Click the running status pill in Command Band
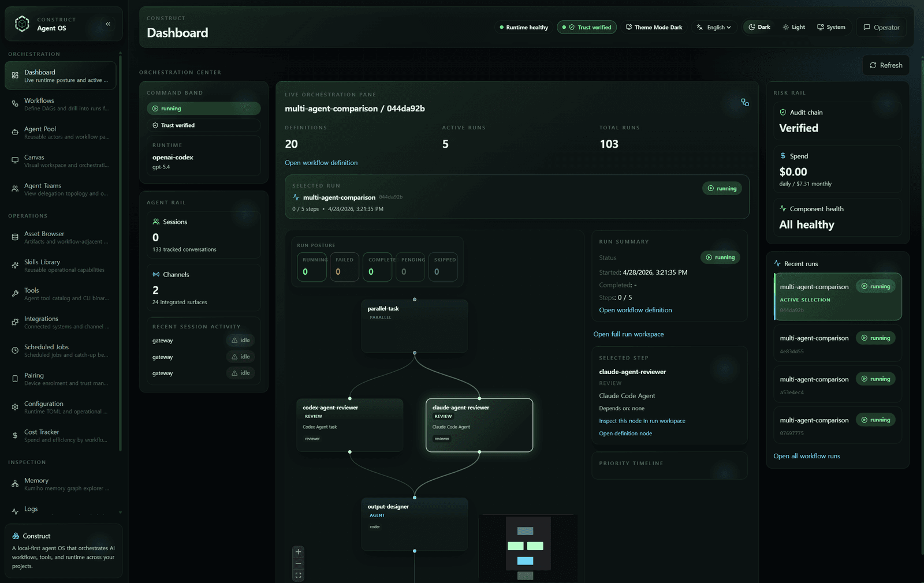 tap(203, 109)
